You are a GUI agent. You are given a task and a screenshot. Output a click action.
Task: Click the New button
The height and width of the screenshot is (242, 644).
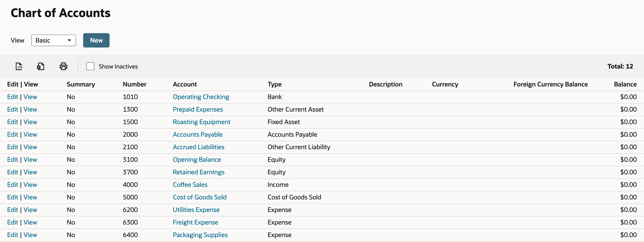tap(96, 40)
